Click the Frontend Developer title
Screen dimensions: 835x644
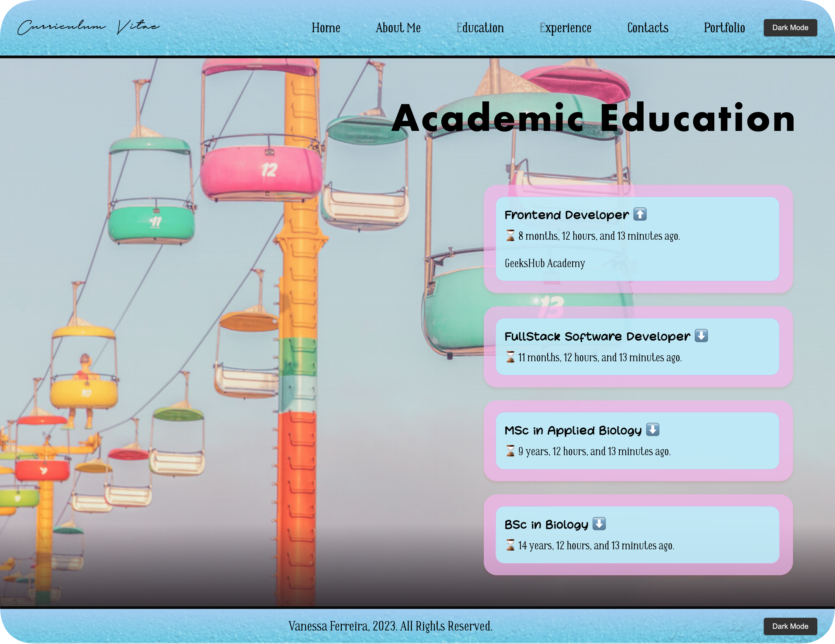pyautogui.click(x=566, y=215)
